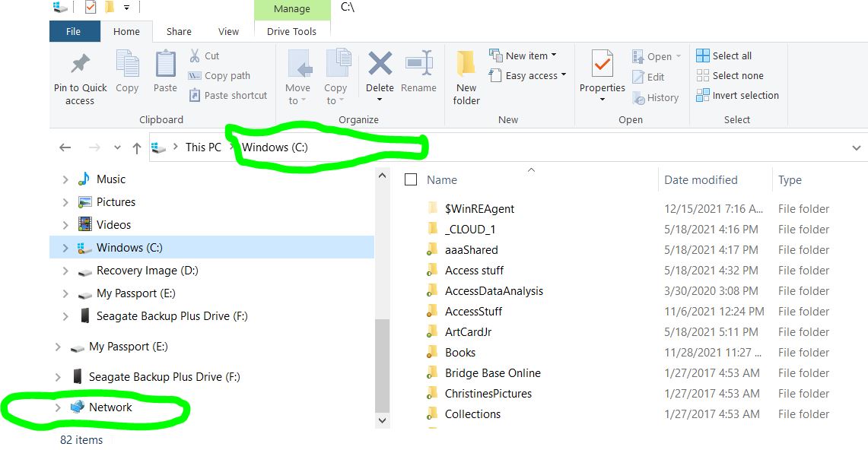The image size is (868, 450).
Task: Click Paste shortcut in ribbon
Action: [x=228, y=96]
